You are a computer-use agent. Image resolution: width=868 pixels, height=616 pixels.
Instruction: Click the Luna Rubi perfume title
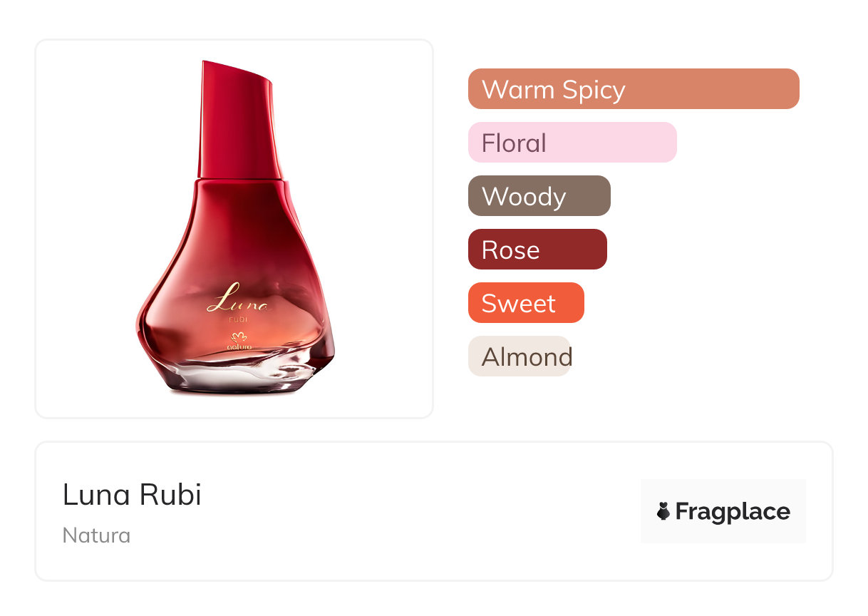(x=132, y=495)
